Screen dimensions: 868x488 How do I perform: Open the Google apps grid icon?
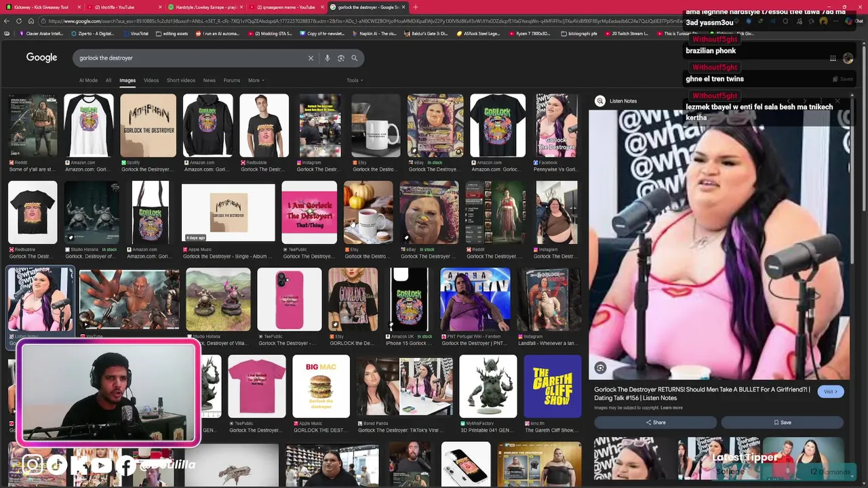[833, 58]
